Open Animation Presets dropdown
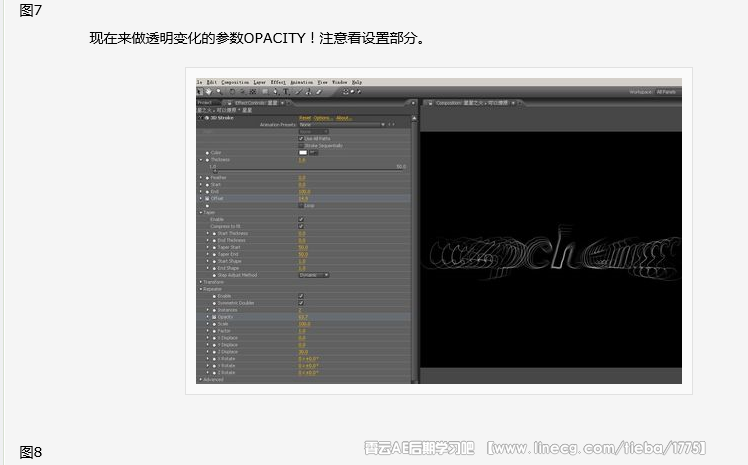Viewport: 748px width, 465px height. (x=342, y=124)
